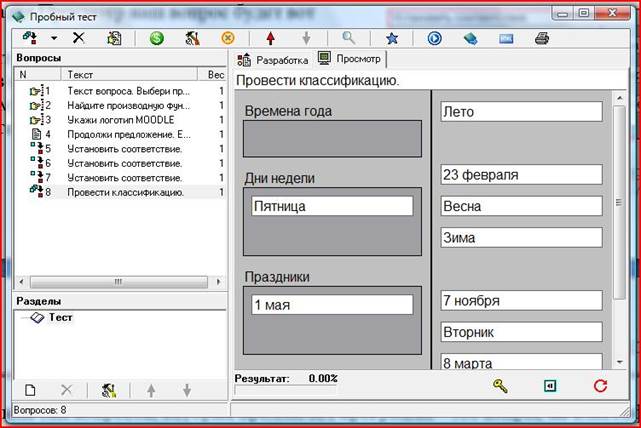Click the magnifier search icon

pos(349,38)
